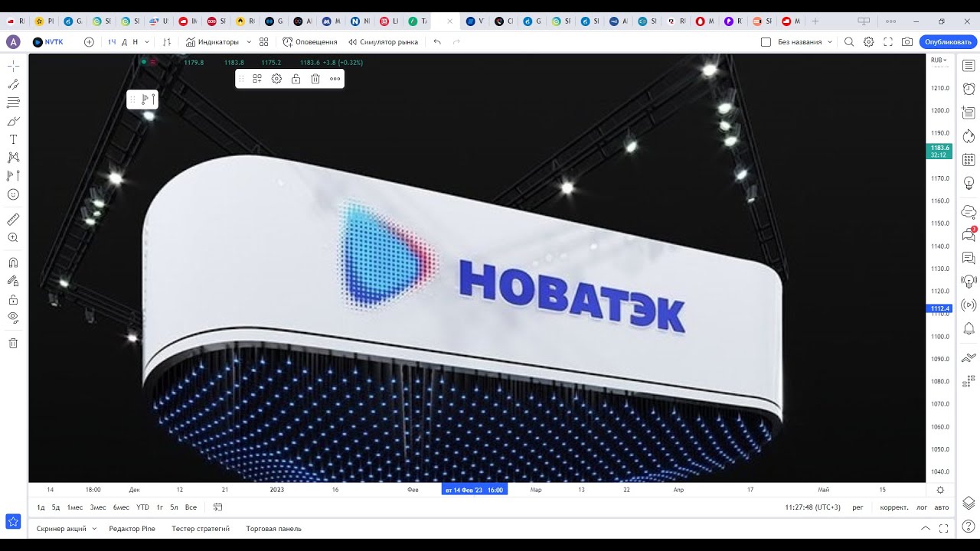Image resolution: width=980 pixels, height=551 pixels.
Task: Open help center question mark
Action: click(x=969, y=526)
